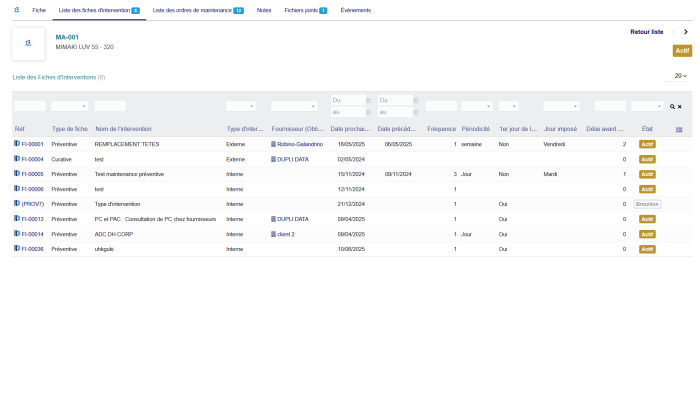Click the FI-00001 intervention sheet icon
The image size is (700, 410).
(16, 144)
